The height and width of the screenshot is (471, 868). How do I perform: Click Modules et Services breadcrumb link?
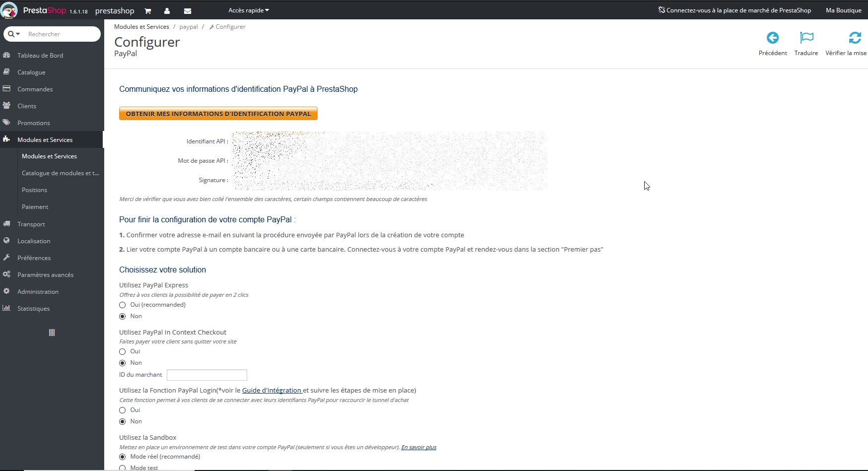tap(141, 27)
